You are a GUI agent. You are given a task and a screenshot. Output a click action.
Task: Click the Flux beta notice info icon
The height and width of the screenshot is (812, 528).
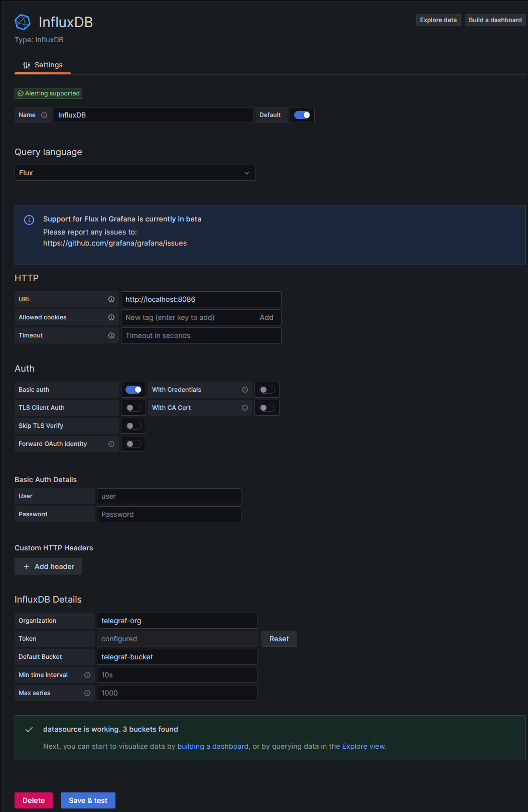coord(29,220)
